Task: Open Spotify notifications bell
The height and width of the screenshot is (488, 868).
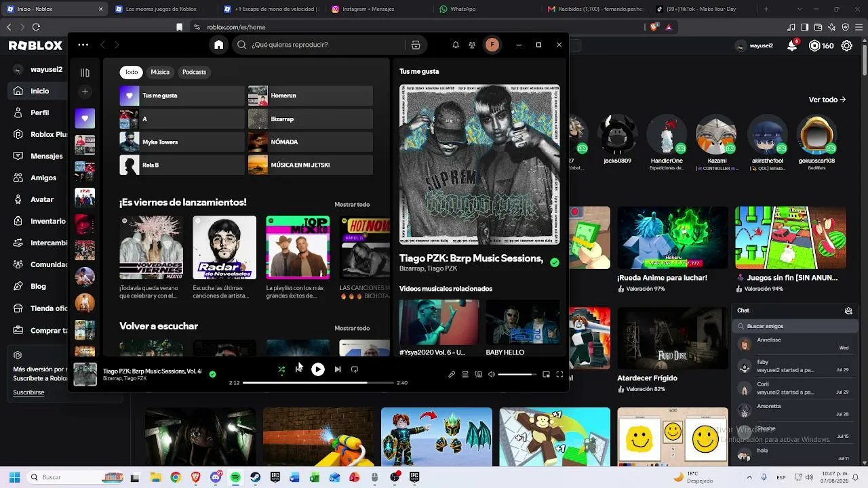Action: (456, 45)
